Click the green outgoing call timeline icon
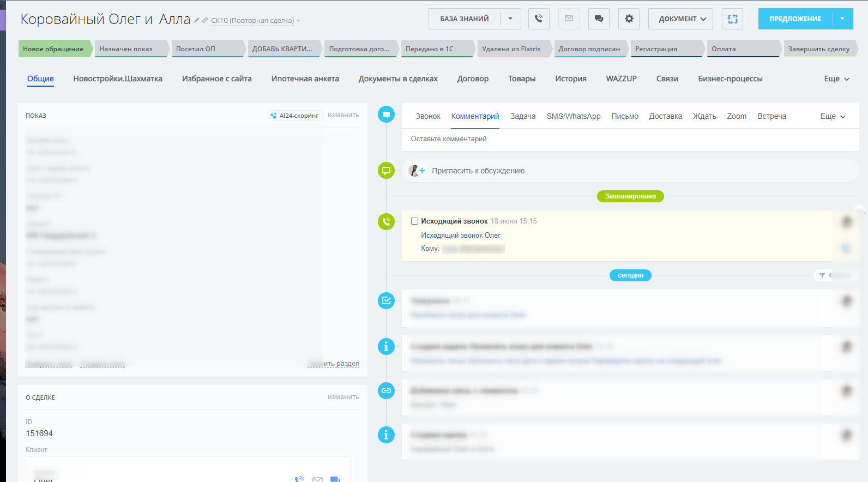Viewport: 868px width, 482px height. point(386,221)
